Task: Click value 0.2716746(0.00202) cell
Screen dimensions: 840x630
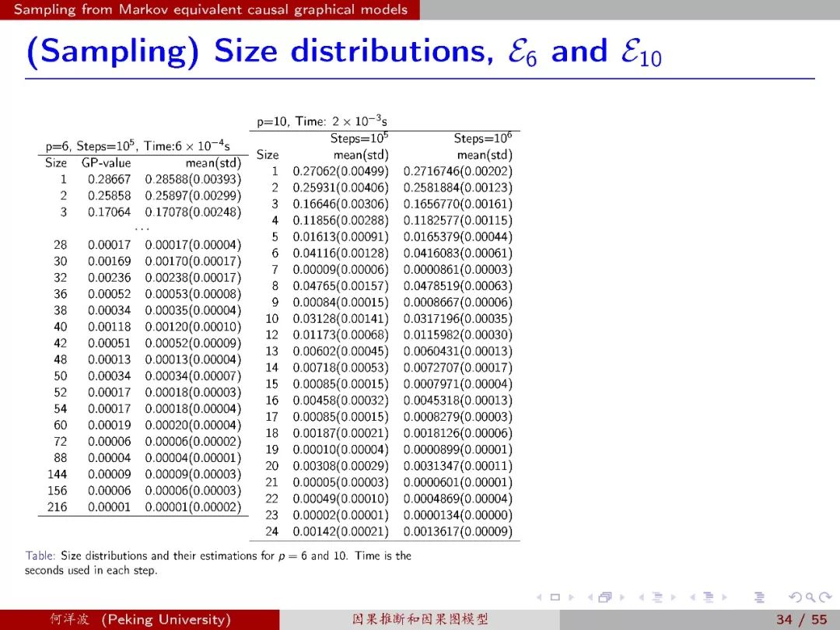Action: [x=458, y=171]
